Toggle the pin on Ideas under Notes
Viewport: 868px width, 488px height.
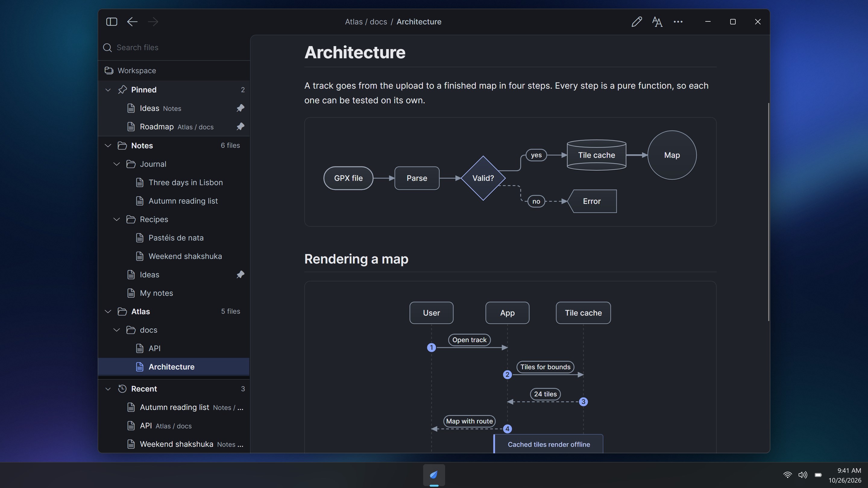[x=240, y=274]
